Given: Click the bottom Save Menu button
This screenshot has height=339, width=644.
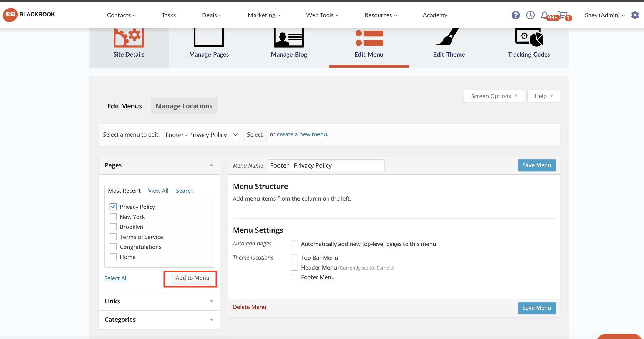Looking at the screenshot, I should 537,308.
